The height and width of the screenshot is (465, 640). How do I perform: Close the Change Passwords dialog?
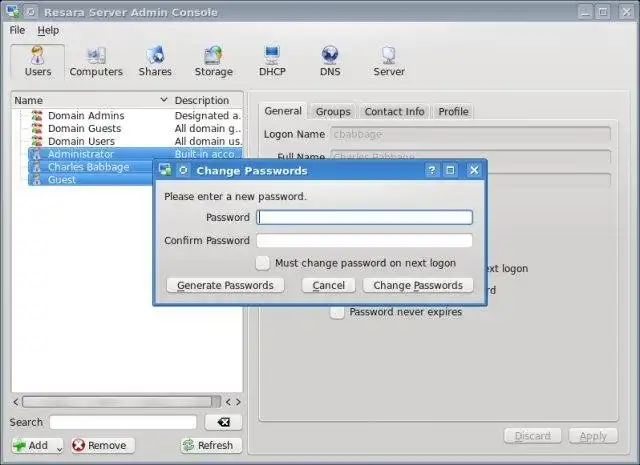[x=474, y=170]
